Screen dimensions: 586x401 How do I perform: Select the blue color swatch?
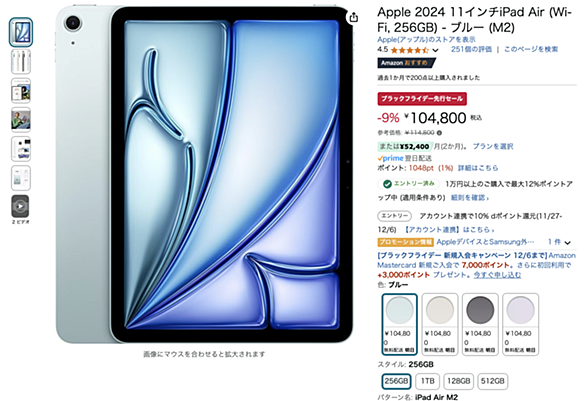tap(400, 324)
